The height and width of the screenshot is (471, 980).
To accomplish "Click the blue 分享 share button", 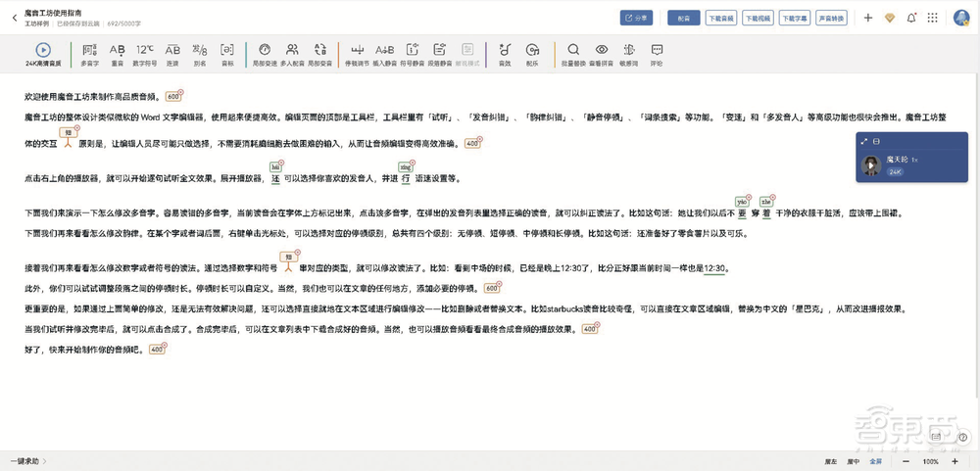I will point(637,18).
